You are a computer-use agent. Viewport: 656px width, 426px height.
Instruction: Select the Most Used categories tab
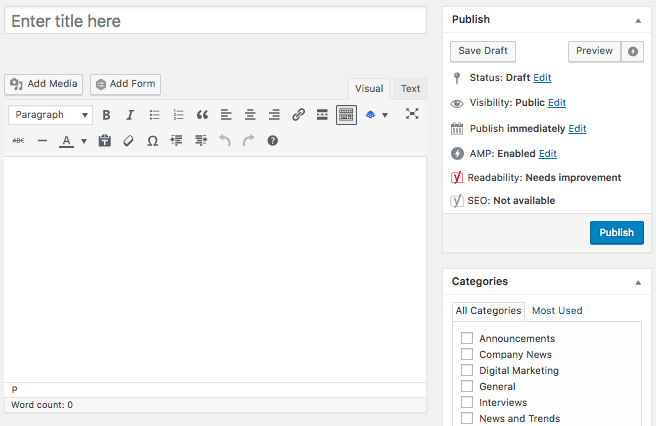point(557,311)
